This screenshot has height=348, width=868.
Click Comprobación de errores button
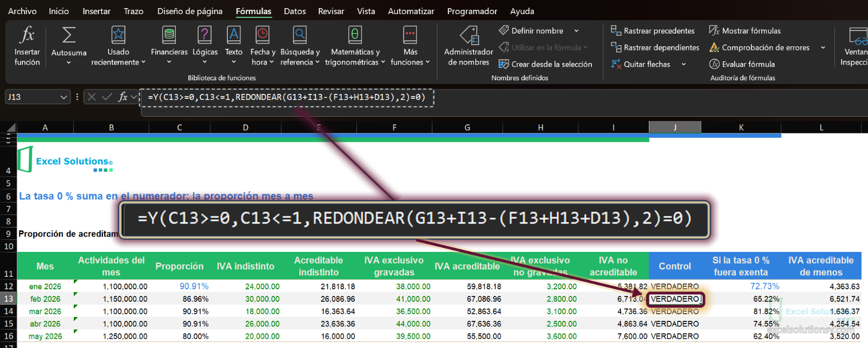click(x=759, y=48)
